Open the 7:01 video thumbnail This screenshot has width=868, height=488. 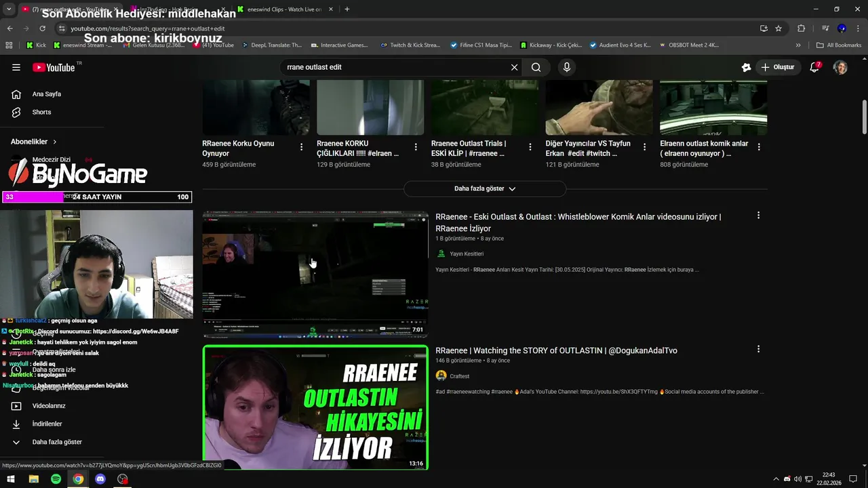coord(315,274)
